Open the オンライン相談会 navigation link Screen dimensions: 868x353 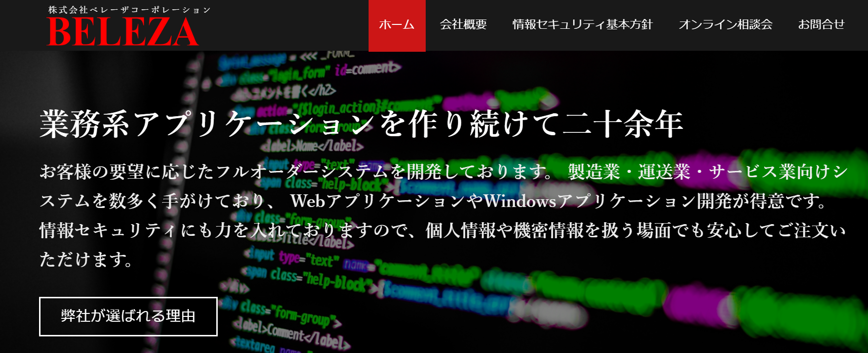[725, 25]
